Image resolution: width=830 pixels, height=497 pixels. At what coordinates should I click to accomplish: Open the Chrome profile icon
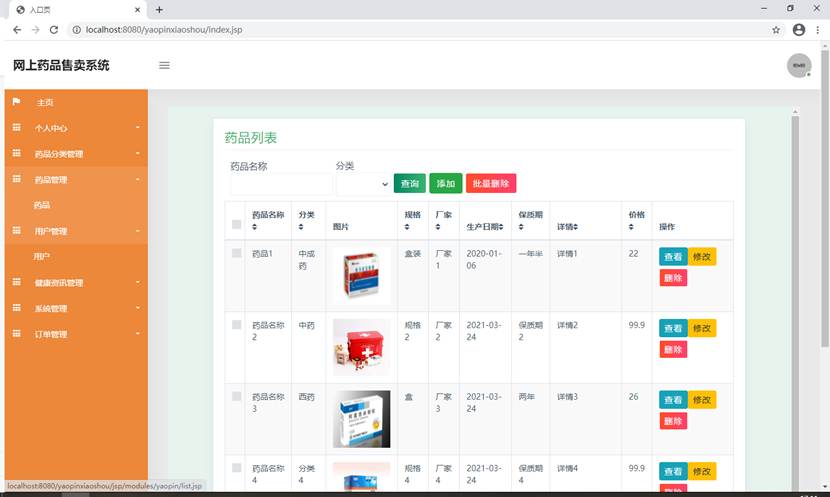coord(799,30)
